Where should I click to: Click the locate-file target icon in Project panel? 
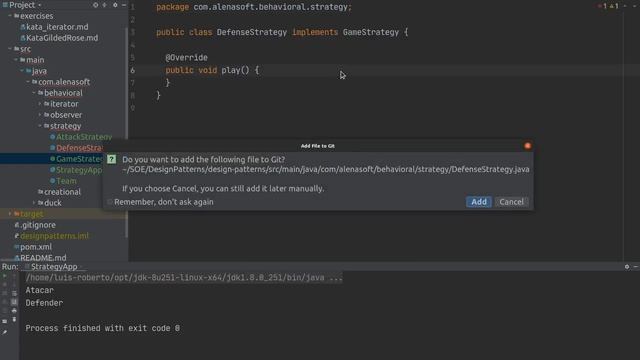coord(95,5)
